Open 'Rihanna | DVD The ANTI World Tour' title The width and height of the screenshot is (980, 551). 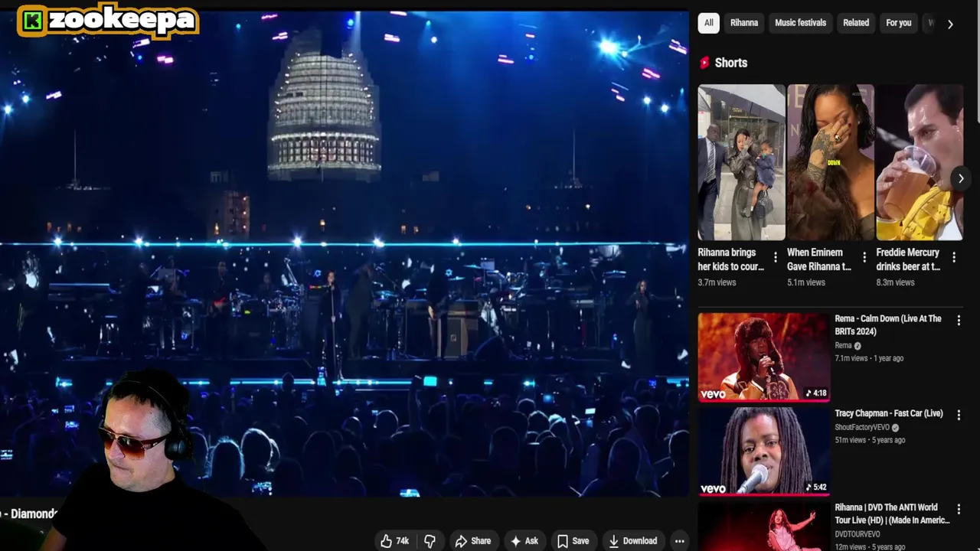[x=892, y=514]
